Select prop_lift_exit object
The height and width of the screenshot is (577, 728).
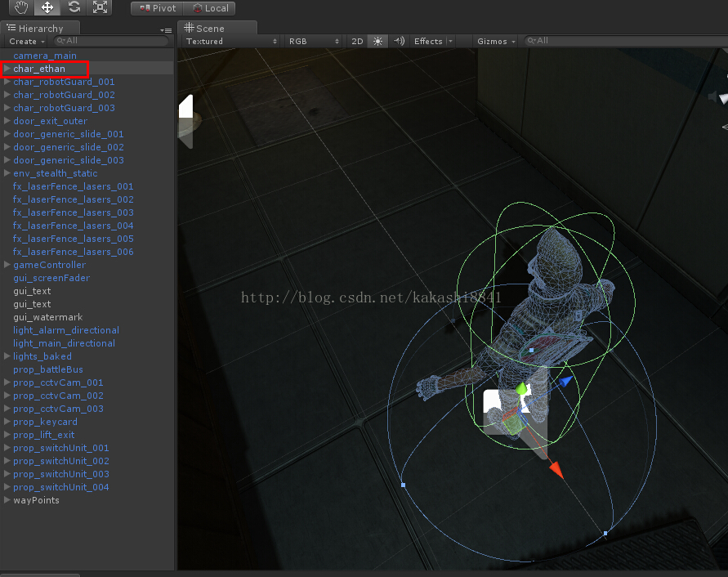coord(43,435)
